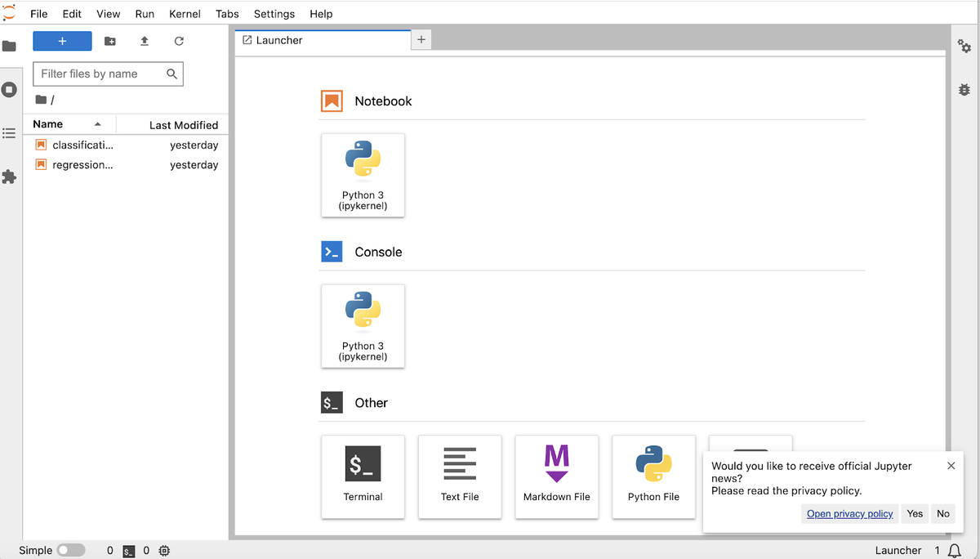This screenshot has width=980, height=559.
Task: Click the Notebook section heading
Action: coord(383,101)
